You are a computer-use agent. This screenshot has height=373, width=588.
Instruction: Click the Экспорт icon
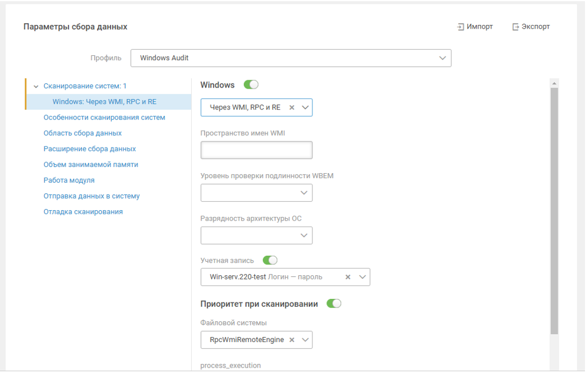516,27
